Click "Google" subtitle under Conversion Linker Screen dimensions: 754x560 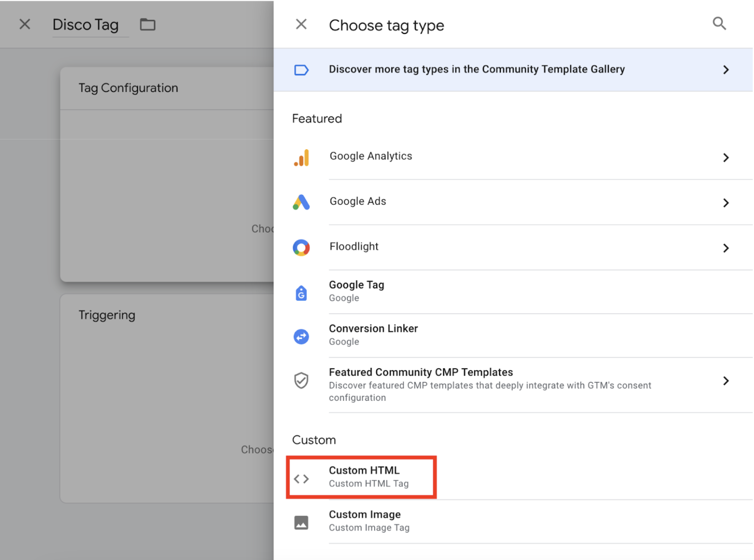pyautogui.click(x=344, y=342)
